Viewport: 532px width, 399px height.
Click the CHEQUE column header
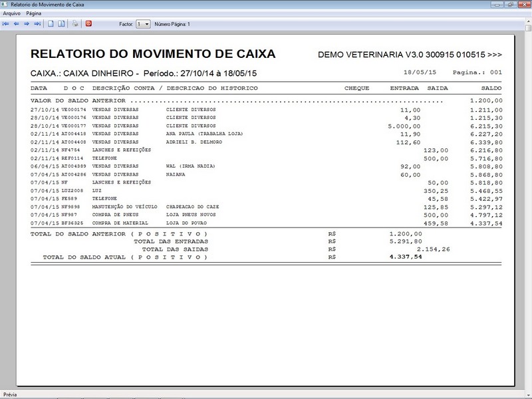coord(356,88)
